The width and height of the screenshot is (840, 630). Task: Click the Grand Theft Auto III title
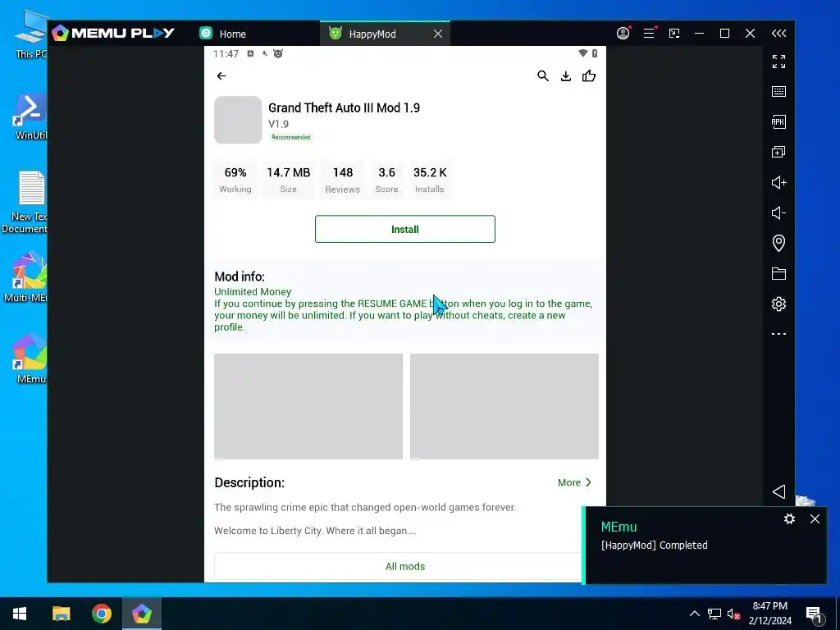coord(344,107)
